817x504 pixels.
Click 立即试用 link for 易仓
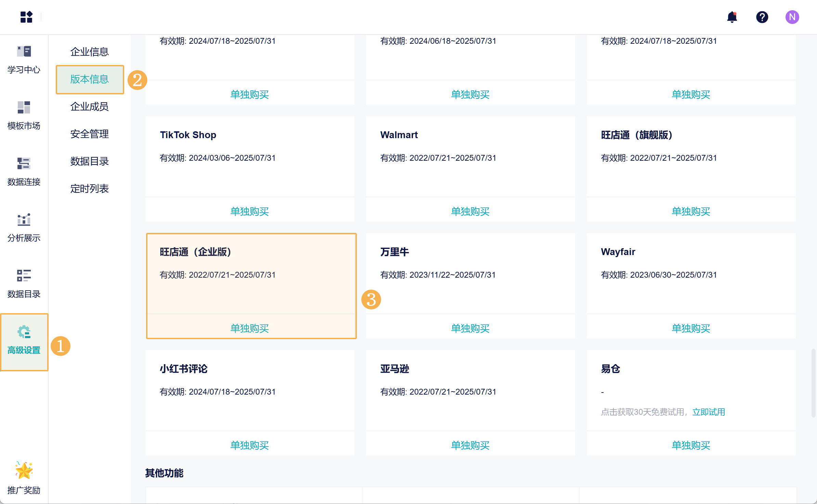709,412
